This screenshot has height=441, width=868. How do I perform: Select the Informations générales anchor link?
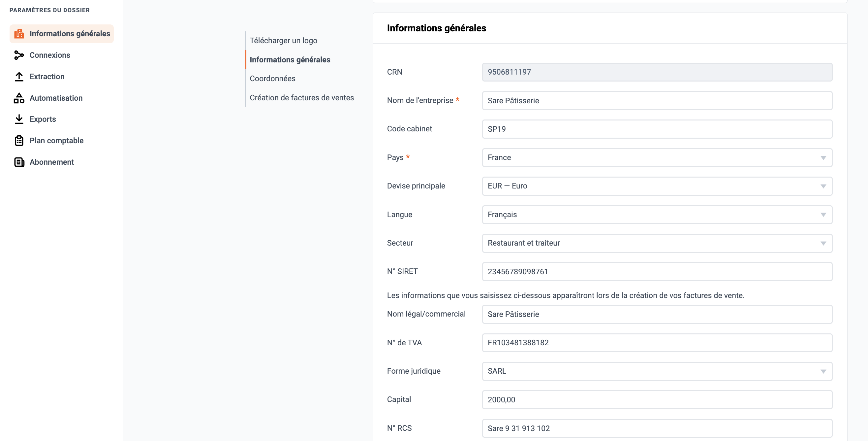tap(290, 60)
